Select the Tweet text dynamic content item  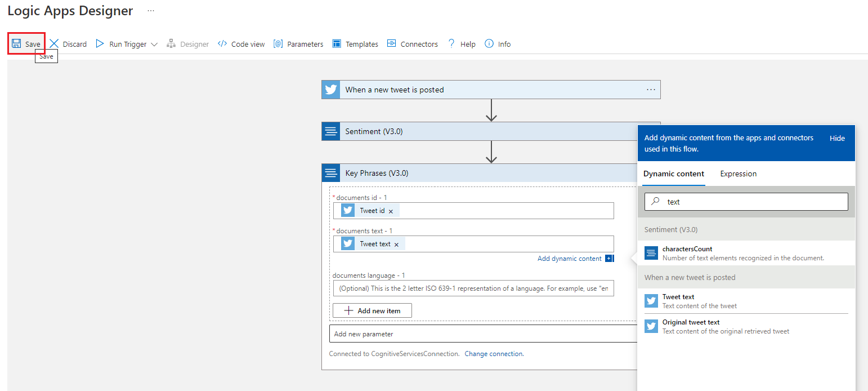pyautogui.click(x=746, y=301)
